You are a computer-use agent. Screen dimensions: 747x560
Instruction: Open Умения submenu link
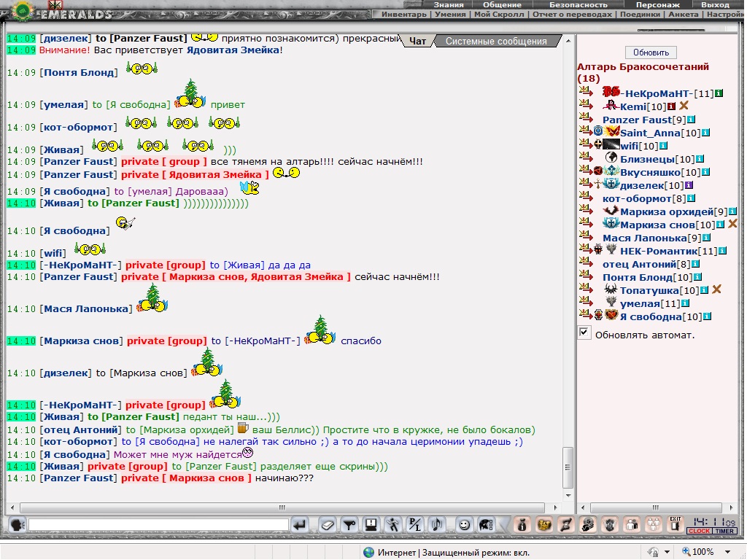point(450,15)
